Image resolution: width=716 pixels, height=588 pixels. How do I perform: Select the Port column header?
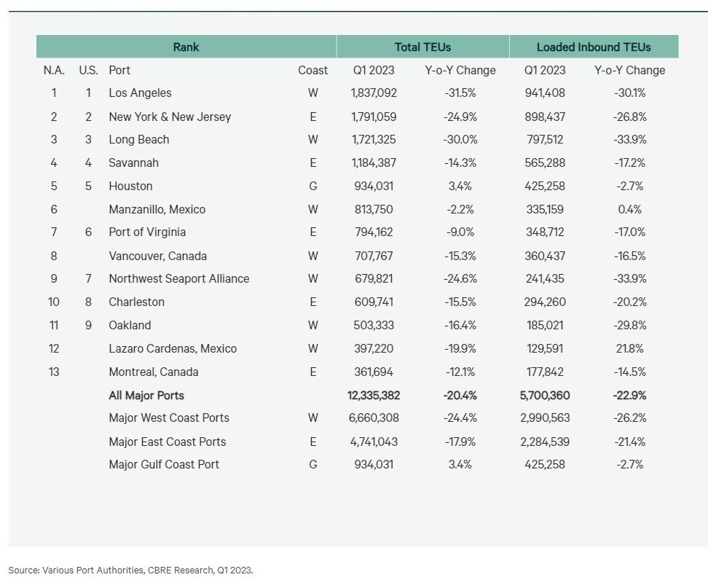(119, 70)
